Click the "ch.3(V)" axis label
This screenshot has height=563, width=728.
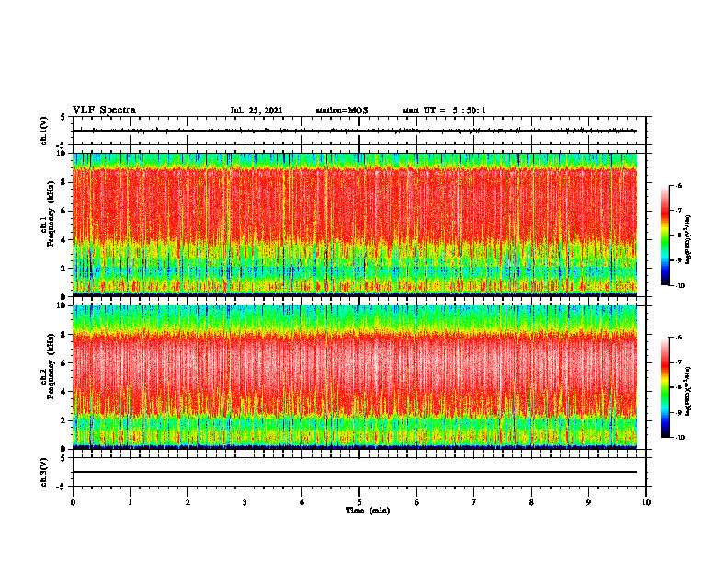(x=44, y=473)
